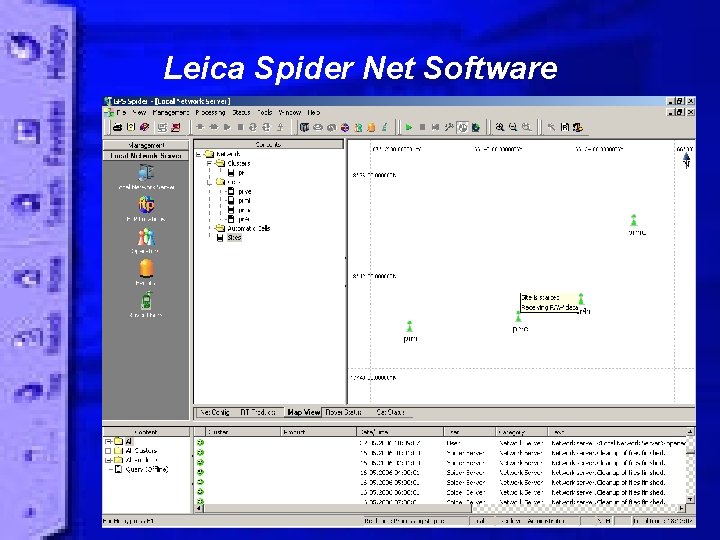Click the log list scroll down arrow
The image size is (720, 540).
(x=690, y=499)
